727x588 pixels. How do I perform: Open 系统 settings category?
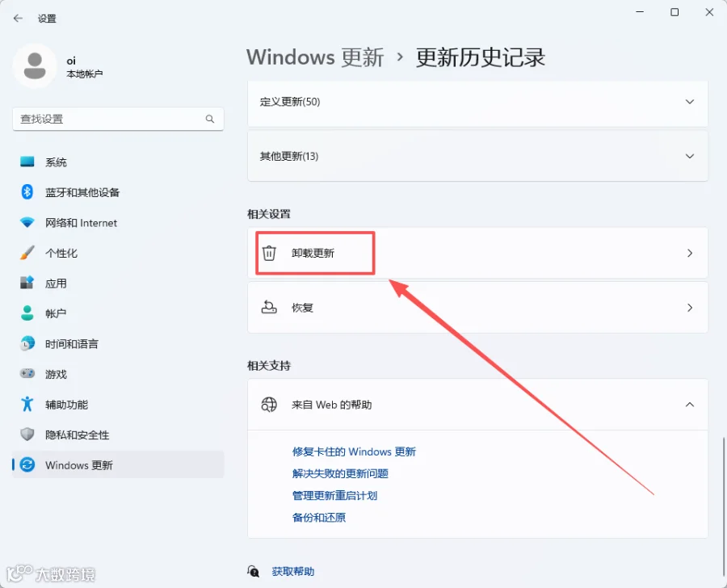tap(118, 162)
